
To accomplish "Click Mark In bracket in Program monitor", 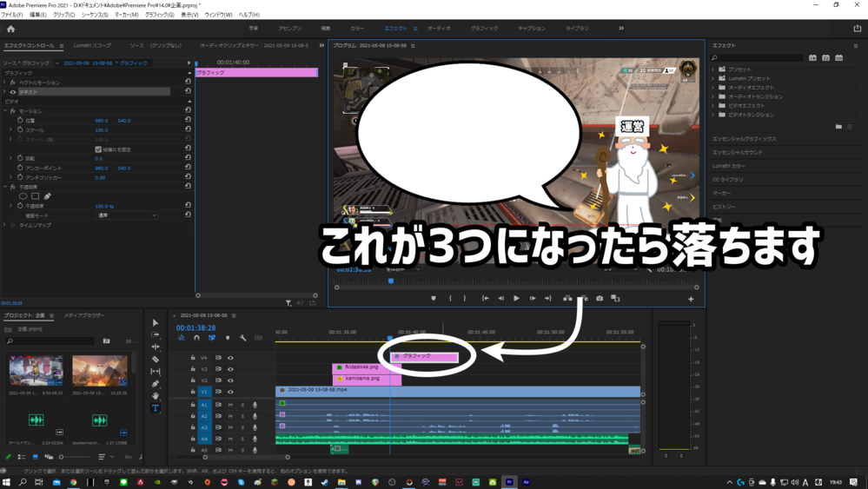I will (x=450, y=298).
